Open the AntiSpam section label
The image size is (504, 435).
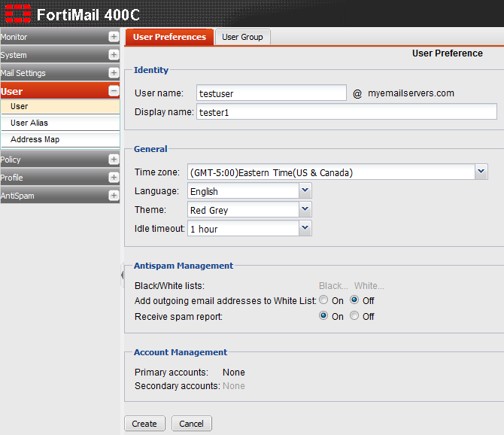pyautogui.click(x=17, y=196)
